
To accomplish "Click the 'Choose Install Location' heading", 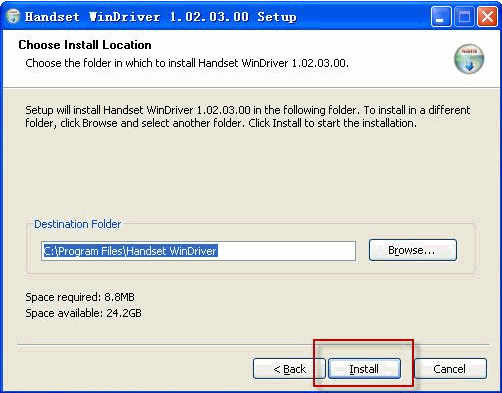I will [85, 45].
